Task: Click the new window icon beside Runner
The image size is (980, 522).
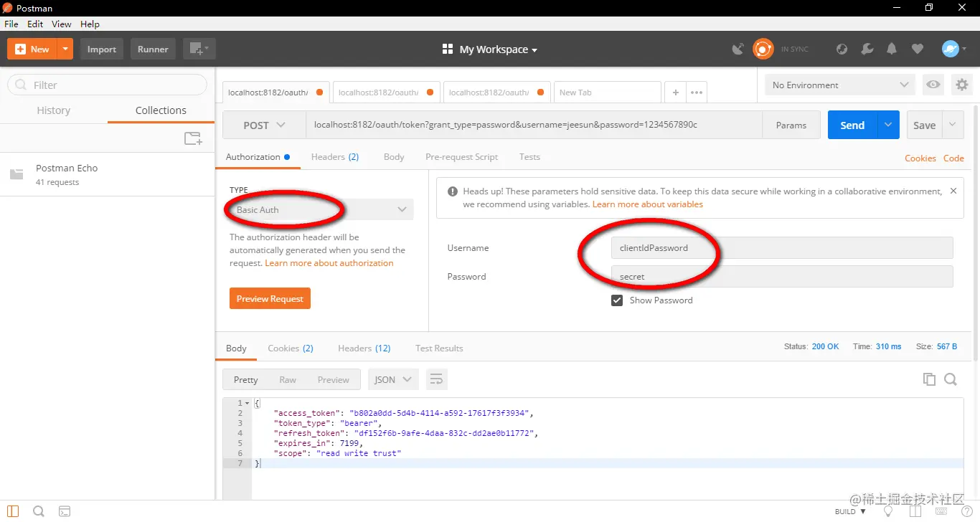Action: point(199,49)
